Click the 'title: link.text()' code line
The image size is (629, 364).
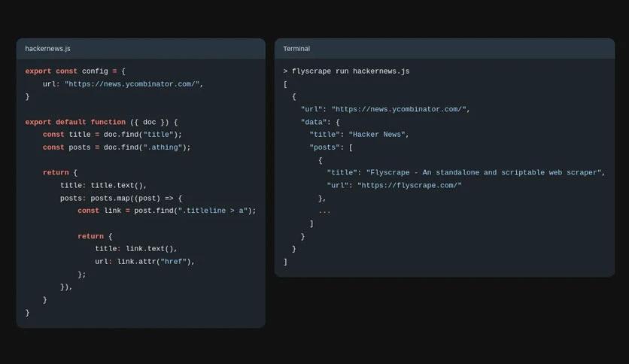click(x=136, y=248)
